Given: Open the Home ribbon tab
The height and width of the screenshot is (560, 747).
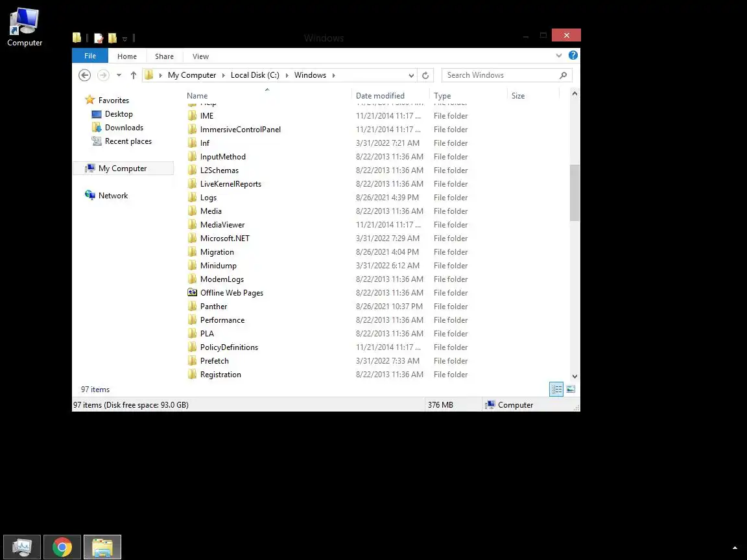Looking at the screenshot, I should tap(126, 56).
